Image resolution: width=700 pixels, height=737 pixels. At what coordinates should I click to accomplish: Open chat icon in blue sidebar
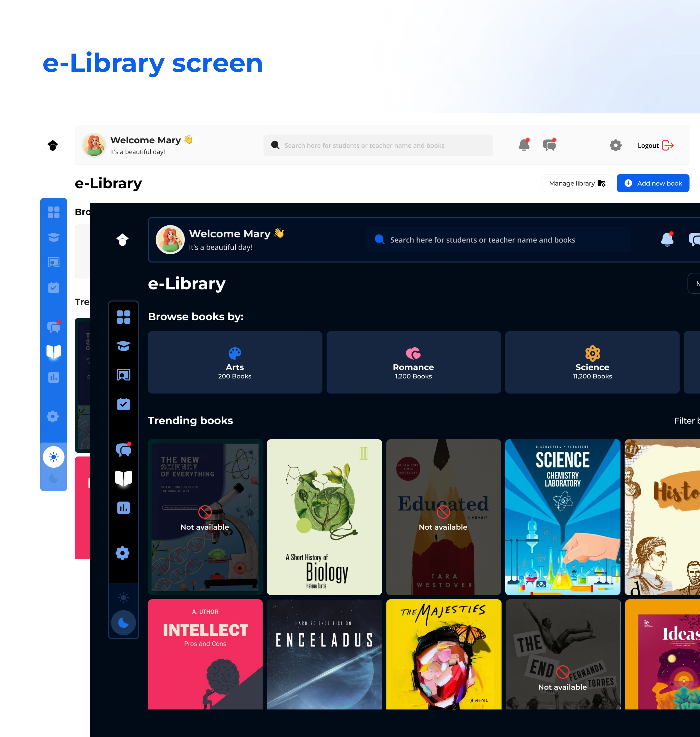pos(54,327)
